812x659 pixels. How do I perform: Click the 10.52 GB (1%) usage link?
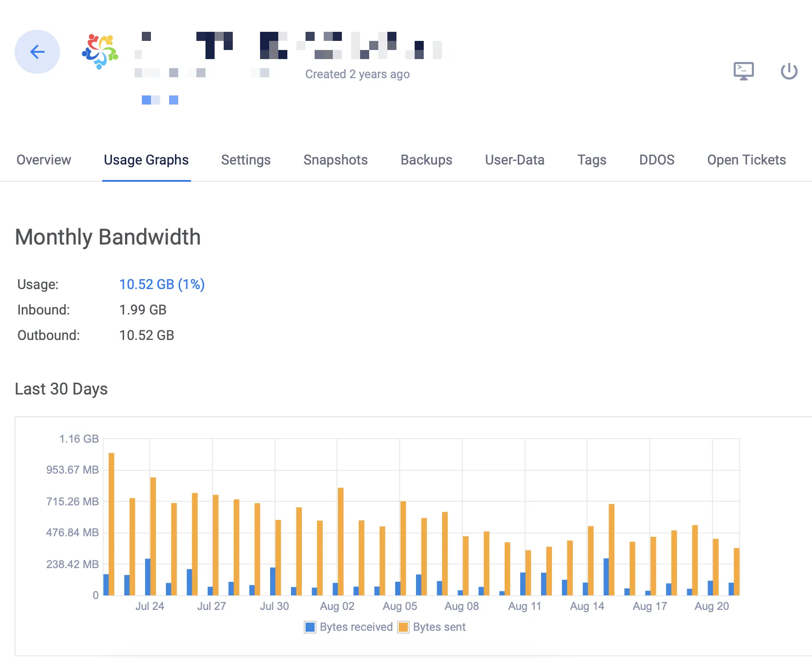point(162,285)
